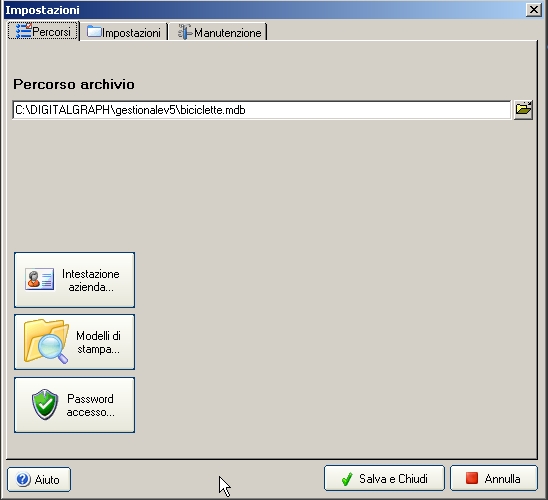Image resolution: width=548 pixels, height=500 pixels.
Task: Click the blue question mark help icon
Action: pyautogui.click(x=23, y=479)
